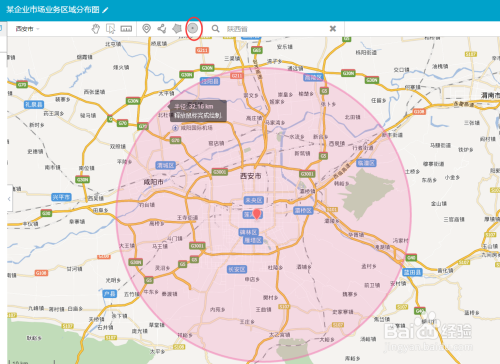Click the 未央区 blue label
Screen dimensions: 500x364
coord(254,200)
